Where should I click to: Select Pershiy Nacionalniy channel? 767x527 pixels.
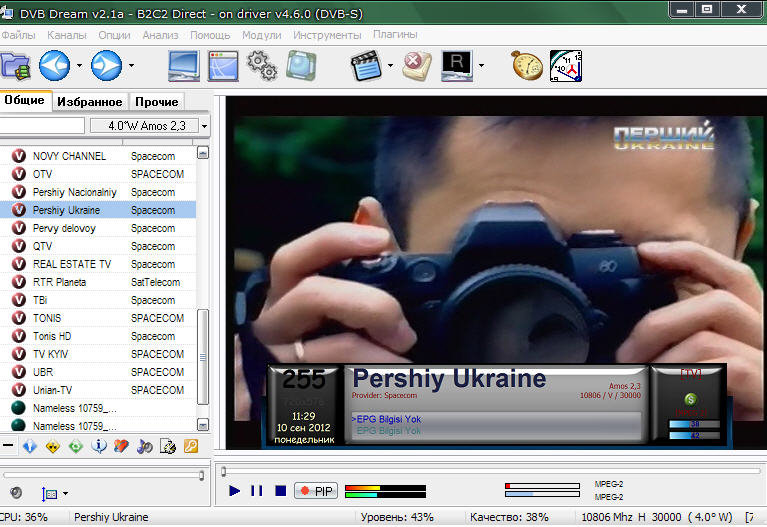(x=98, y=192)
